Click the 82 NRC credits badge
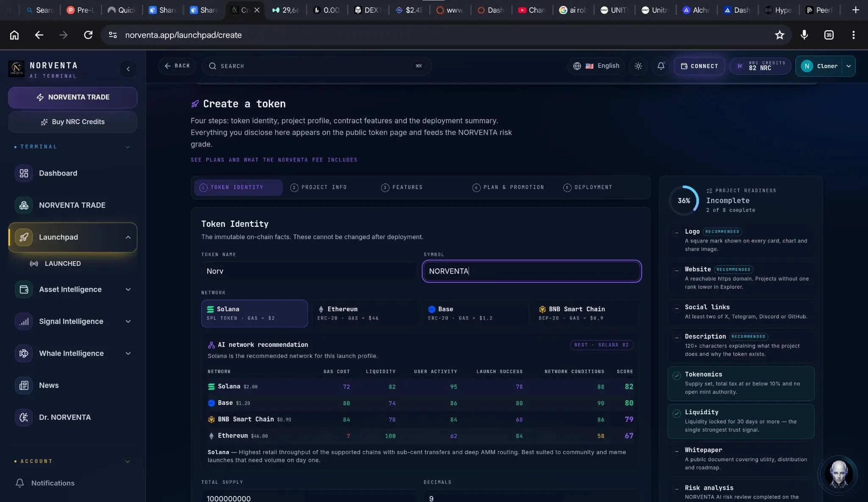 760,66
